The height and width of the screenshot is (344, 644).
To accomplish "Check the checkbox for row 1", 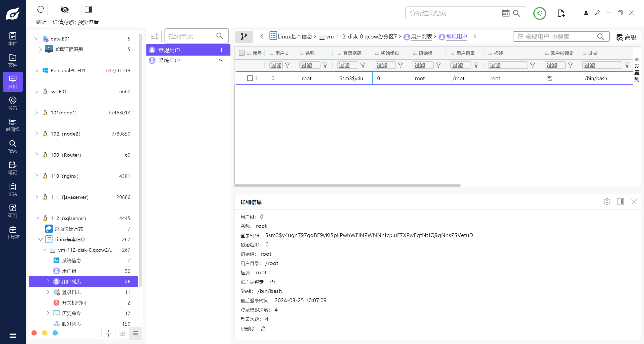I will (250, 78).
